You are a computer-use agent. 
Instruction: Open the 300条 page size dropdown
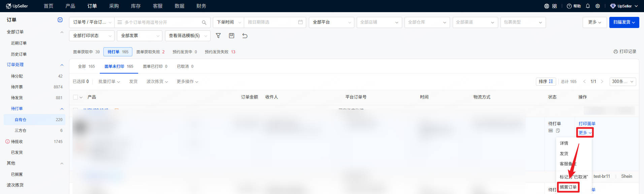point(622,82)
